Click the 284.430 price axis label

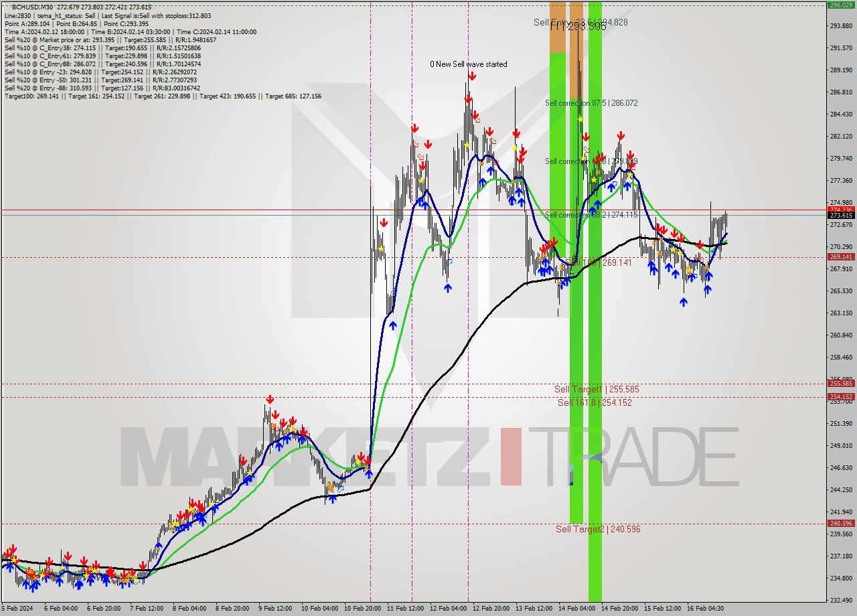tap(841, 114)
